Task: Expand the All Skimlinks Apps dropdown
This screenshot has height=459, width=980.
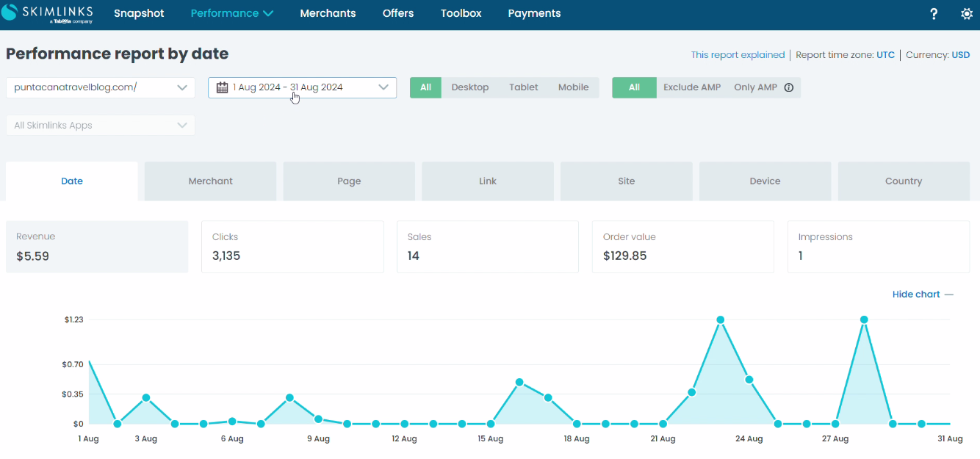Action: click(x=101, y=126)
